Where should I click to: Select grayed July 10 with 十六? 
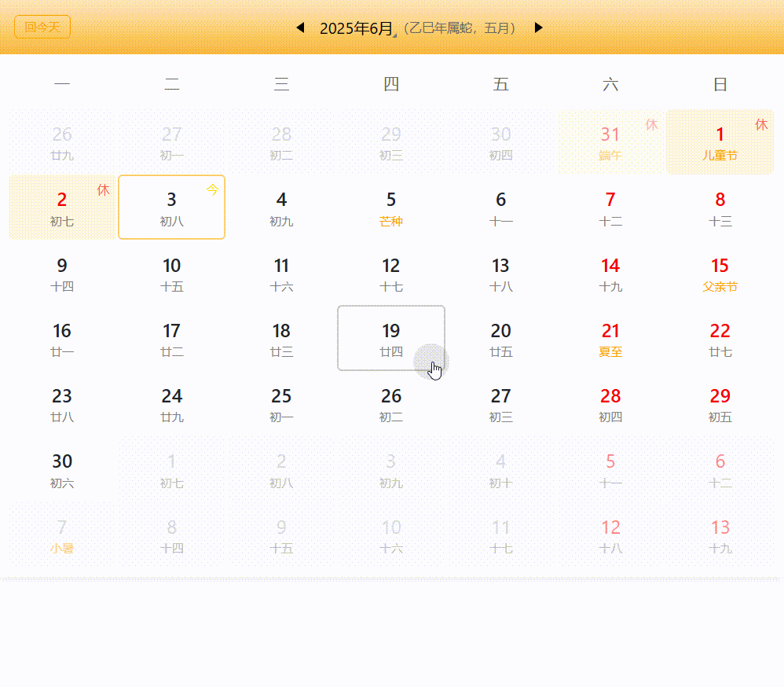tap(391, 535)
